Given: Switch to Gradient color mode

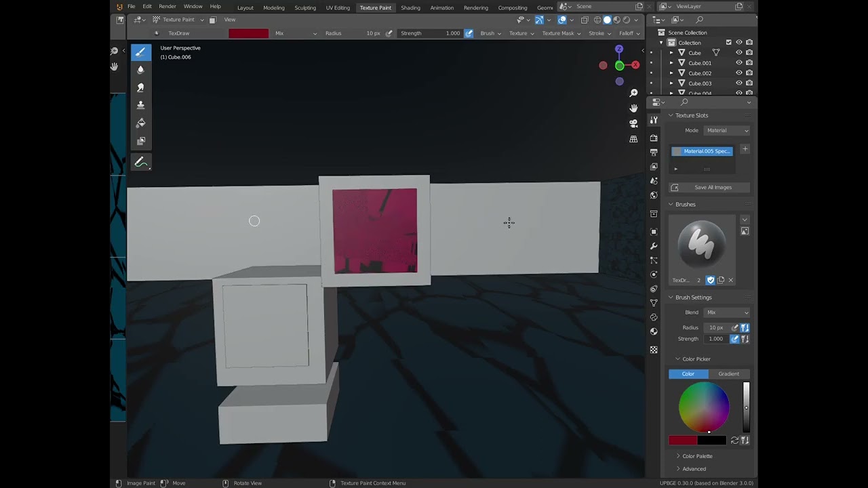Looking at the screenshot, I should coord(729,374).
